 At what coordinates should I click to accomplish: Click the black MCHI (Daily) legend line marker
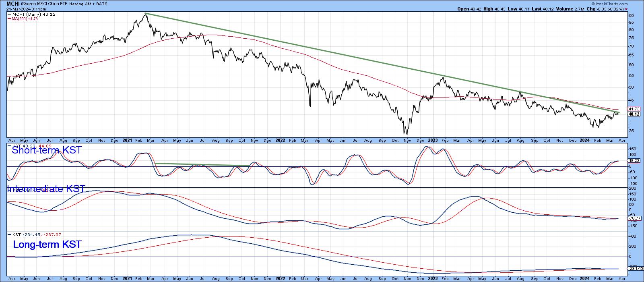(9, 14)
